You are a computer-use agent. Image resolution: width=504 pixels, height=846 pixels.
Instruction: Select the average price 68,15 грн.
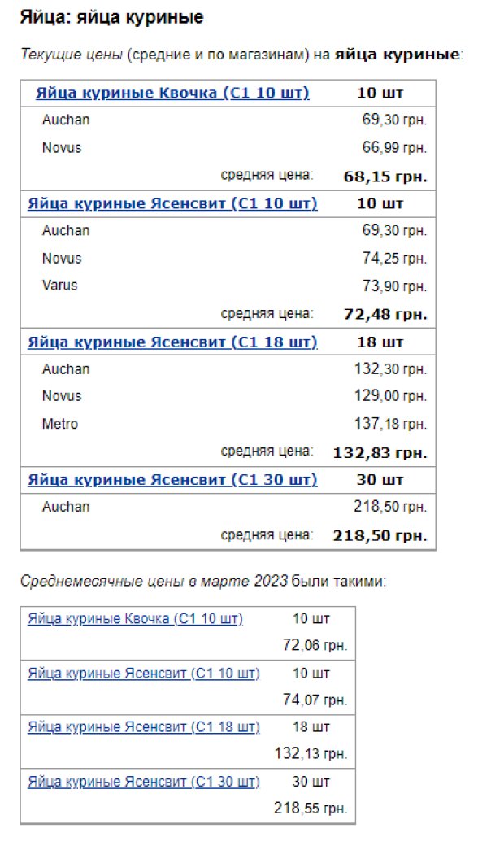[x=385, y=177]
